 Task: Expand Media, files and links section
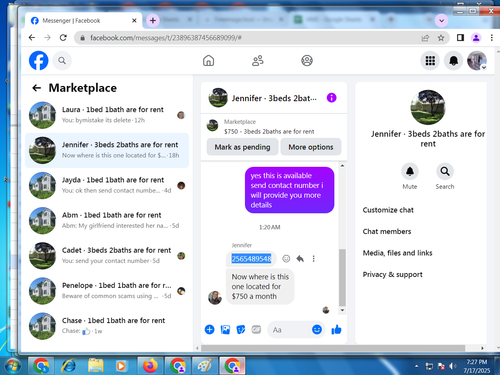397,253
